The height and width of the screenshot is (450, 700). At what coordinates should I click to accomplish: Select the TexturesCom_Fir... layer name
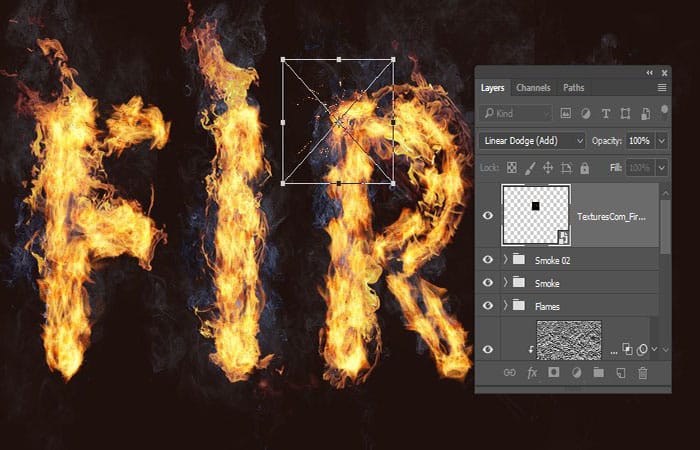[611, 217]
